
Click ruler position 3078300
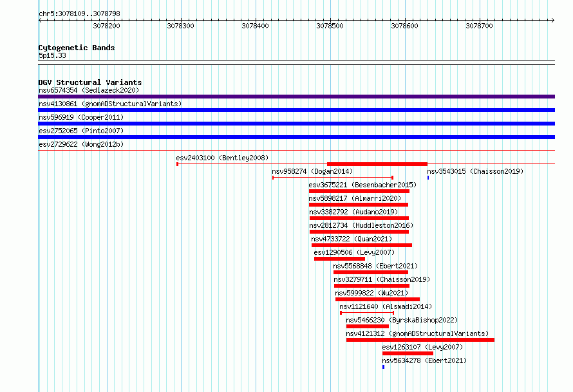[x=180, y=26]
